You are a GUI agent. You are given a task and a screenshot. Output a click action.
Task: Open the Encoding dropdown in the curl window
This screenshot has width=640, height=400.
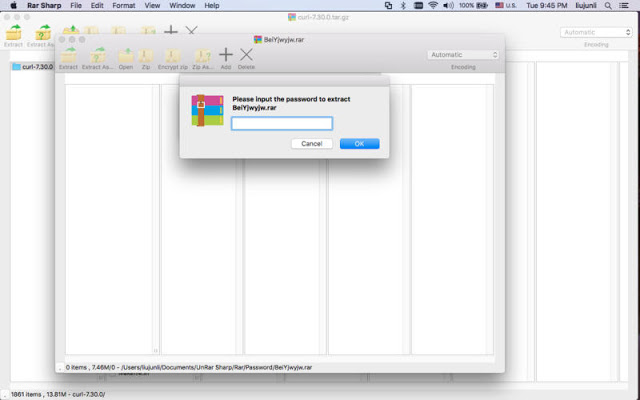[596, 32]
